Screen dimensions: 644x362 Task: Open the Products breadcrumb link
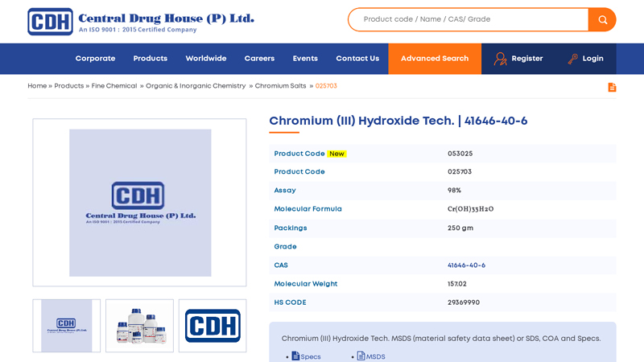[69, 86]
